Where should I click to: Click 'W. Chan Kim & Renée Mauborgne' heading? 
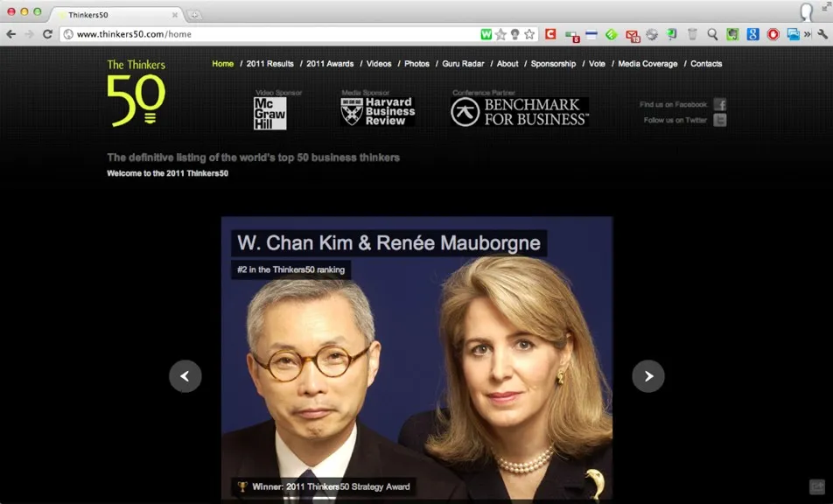tap(388, 242)
